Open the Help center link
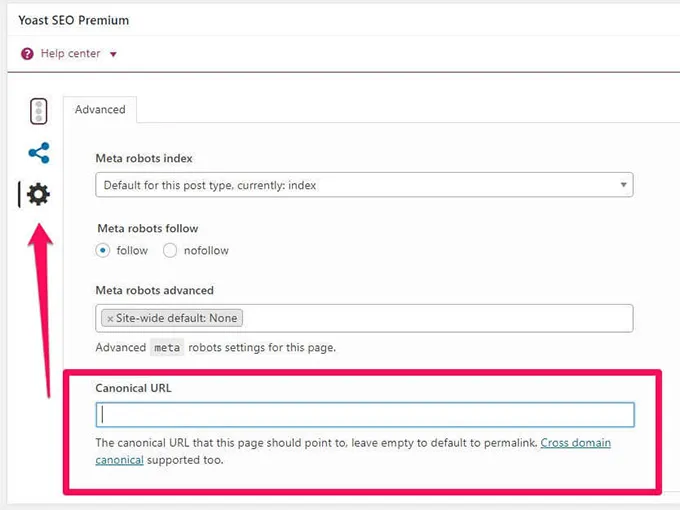 tap(70, 54)
